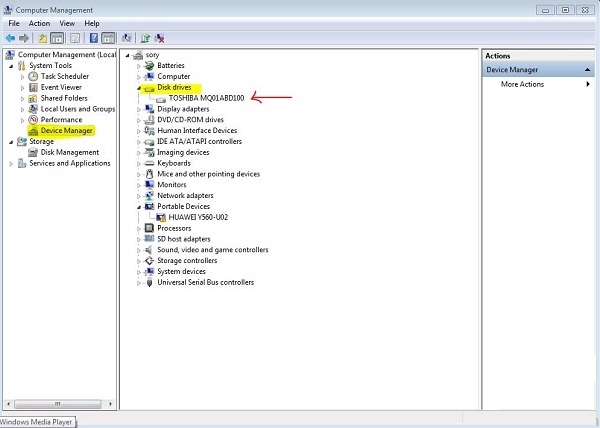Click the Forward arrow toolbar icon
Screen dimensions: 600x428
coord(25,38)
